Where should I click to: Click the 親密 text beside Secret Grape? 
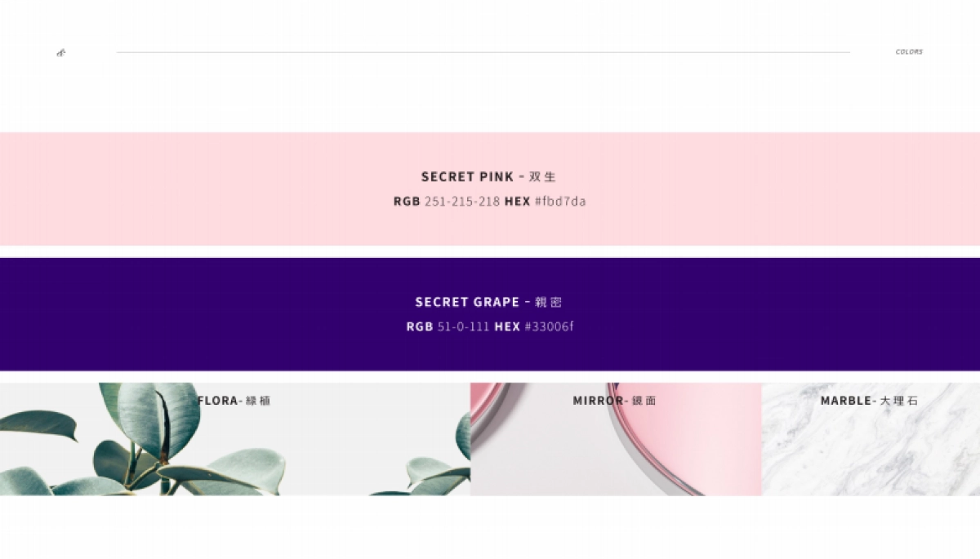coord(548,302)
